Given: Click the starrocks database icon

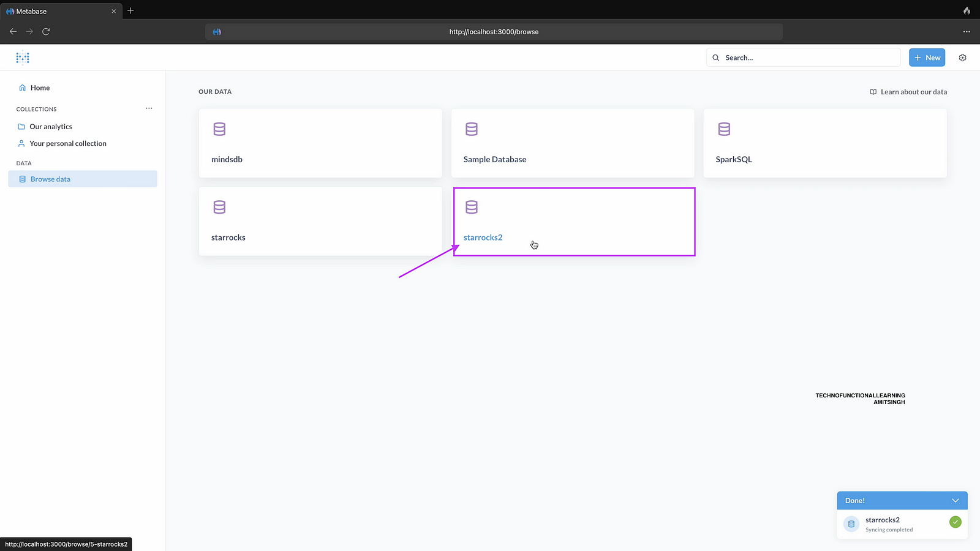Looking at the screenshot, I should pos(219,207).
